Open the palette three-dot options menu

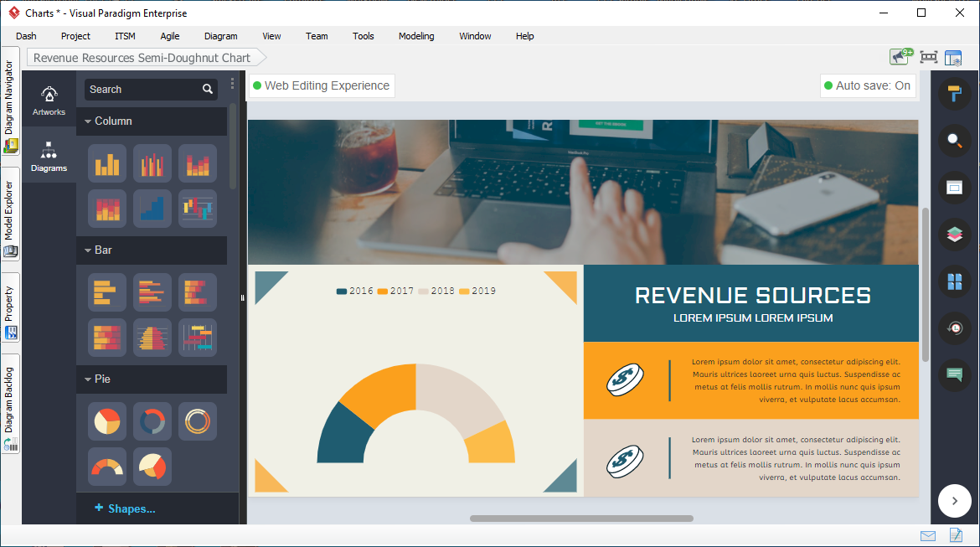click(233, 83)
